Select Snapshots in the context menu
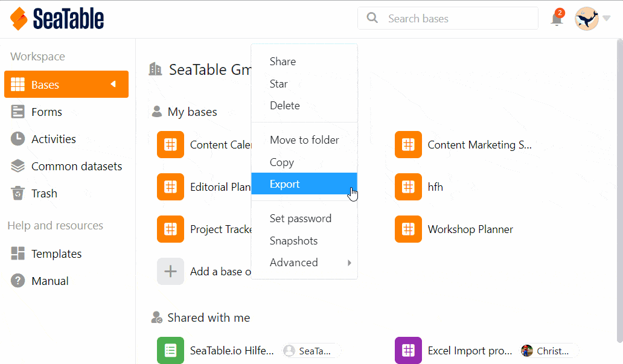Screen dimensions: 623x364 point(294,241)
